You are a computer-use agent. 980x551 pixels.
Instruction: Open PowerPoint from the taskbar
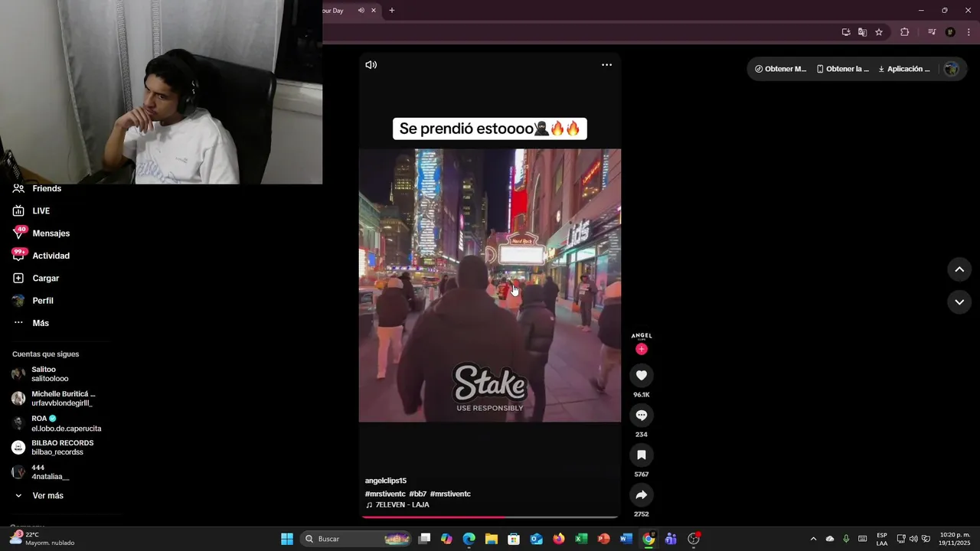click(604, 539)
